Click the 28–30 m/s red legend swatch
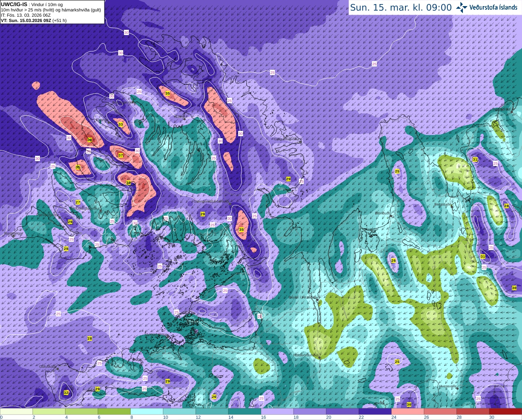Image resolution: width=522 pixels, height=420 pixels. (x=473, y=411)
